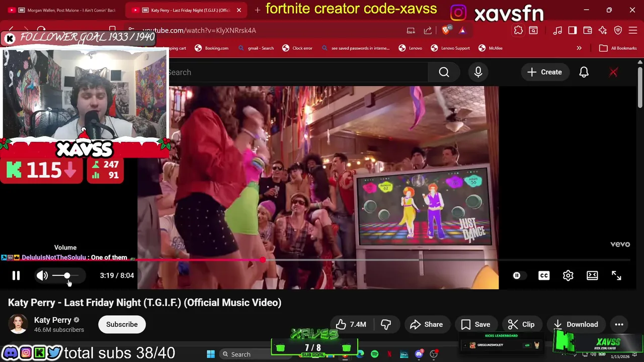Open saved passwords bookmark
The image size is (644, 362).
pos(355,48)
